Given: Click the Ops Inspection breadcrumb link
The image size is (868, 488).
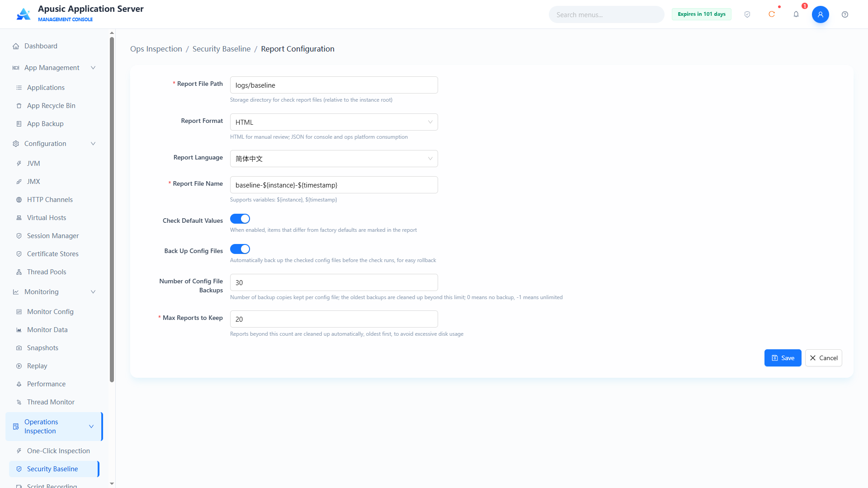Looking at the screenshot, I should pyautogui.click(x=156, y=49).
